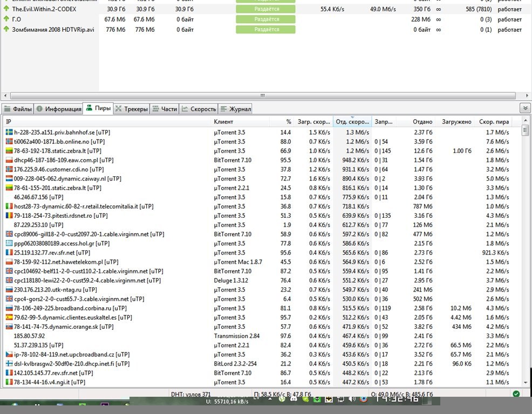The height and width of the screenshot is (414, 532).
Task: Click the Romanian flag of 79-118-254-73.pitesti.rdsnet.ro
Action: pyautogui.click(x=9, y=215)
